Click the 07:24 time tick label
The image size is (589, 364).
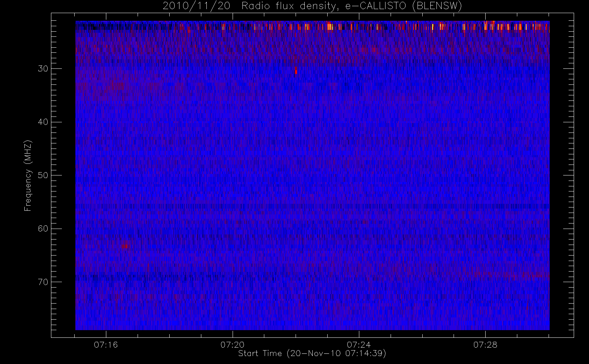(359, 345)
